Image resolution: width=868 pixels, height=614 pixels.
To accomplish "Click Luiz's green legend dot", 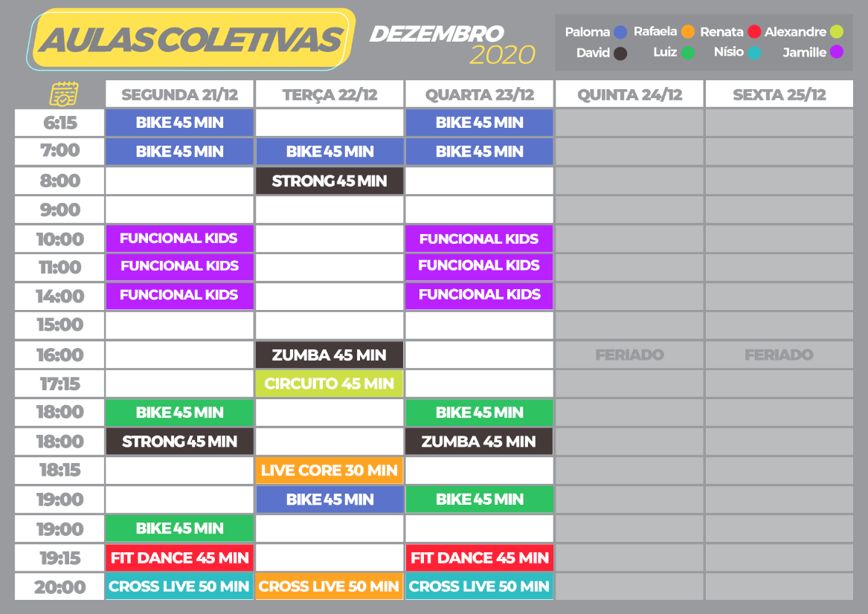I will click(x=688, y=53).
